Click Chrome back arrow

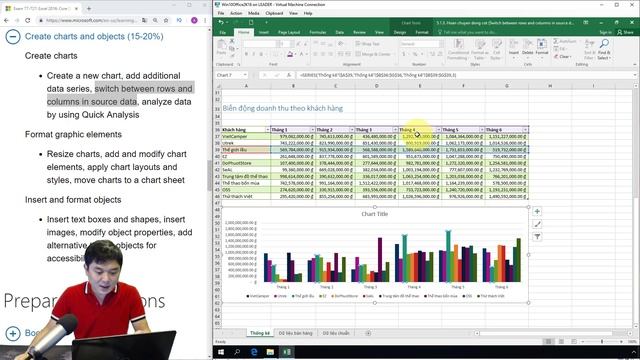point(6,20)
